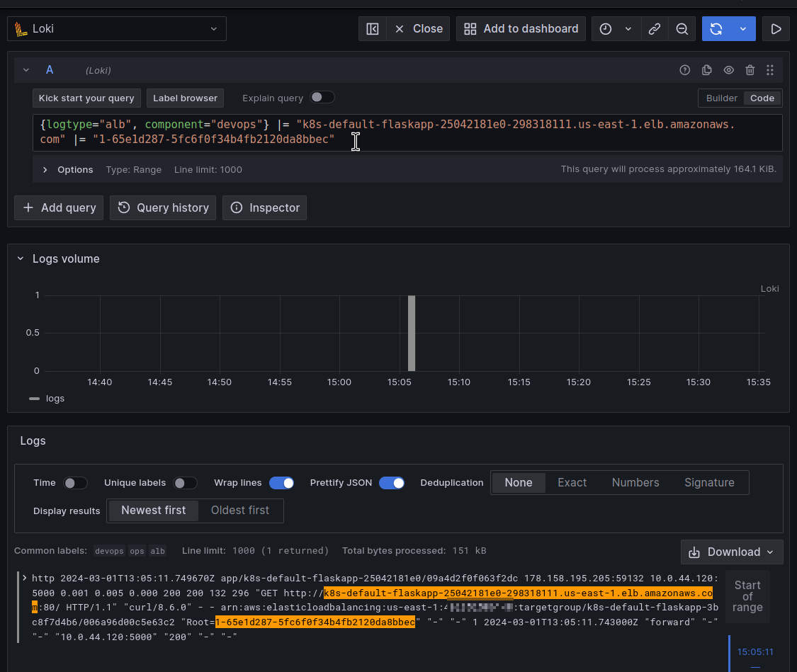Click Start of range navigation
The height and width of the screenshot is (672, 797).
747,596
